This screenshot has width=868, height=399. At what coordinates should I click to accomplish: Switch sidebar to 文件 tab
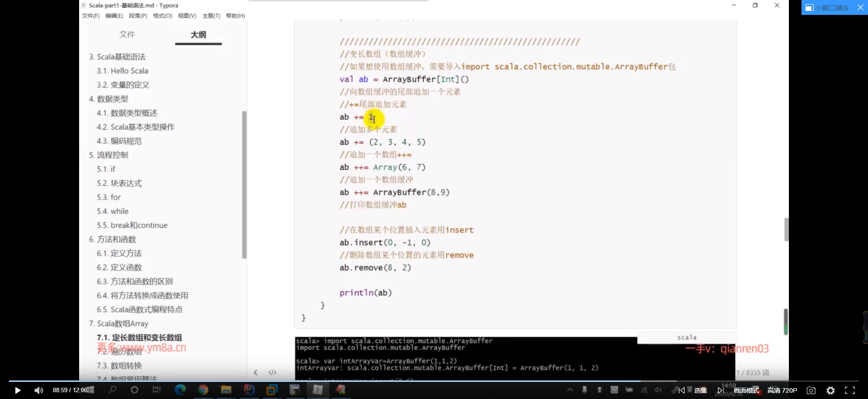[127, 34]
